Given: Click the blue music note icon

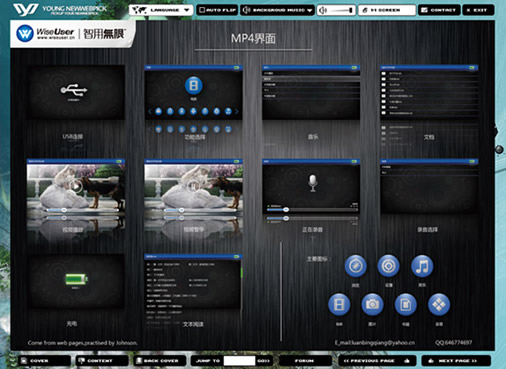Looking at the screenshot, I should [x=422, y=266].
